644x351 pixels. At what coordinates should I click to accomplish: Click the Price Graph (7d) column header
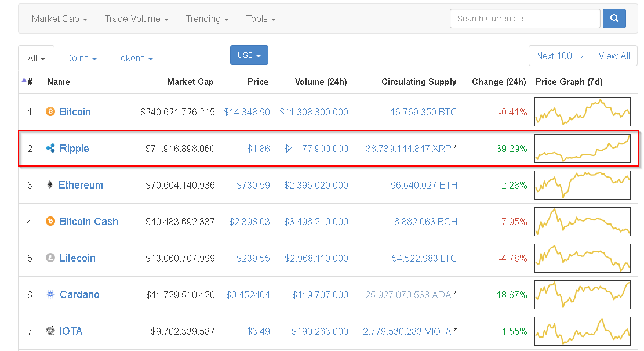point(569,82)
